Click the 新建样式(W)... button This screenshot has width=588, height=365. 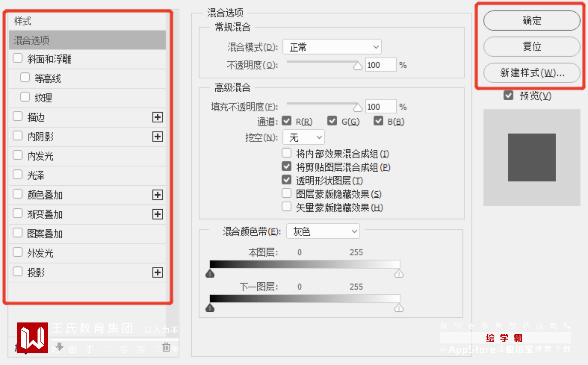532,73
